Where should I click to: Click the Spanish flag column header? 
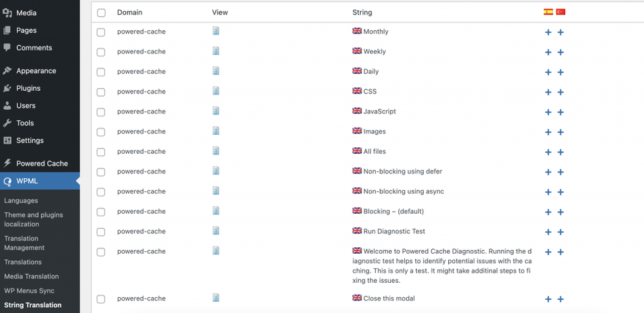click(x=548, y=12)
